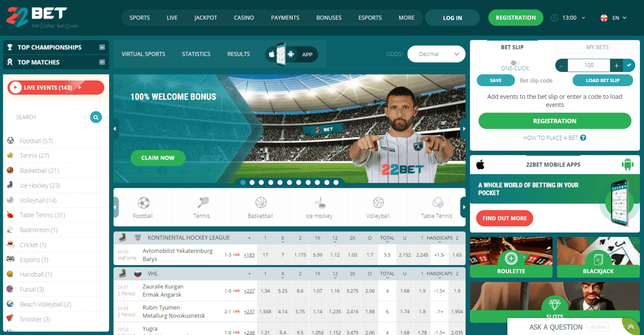Switch to BET SLIP tab
Viewport: 644px width, 335px height.
coord(512,47)
